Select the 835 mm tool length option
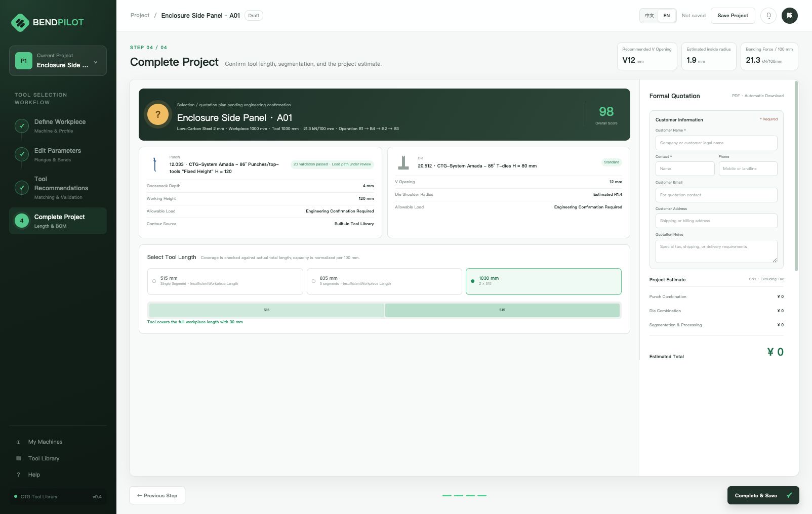 384,281
